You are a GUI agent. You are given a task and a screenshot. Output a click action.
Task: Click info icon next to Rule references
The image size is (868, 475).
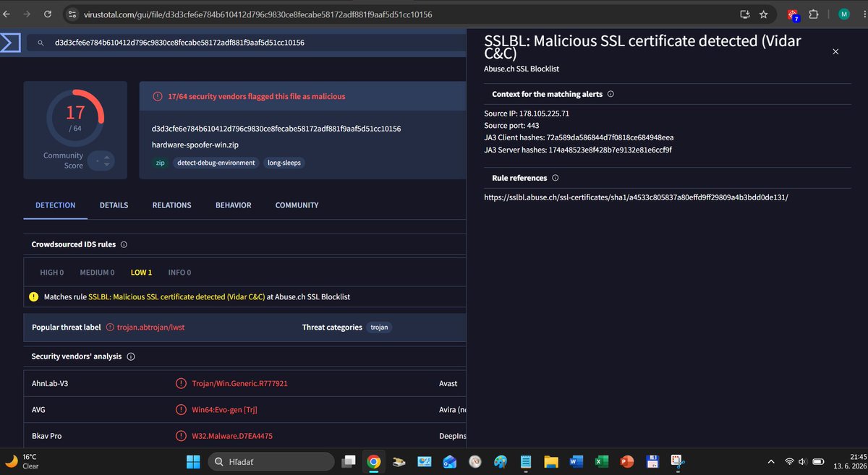[556, 178]
